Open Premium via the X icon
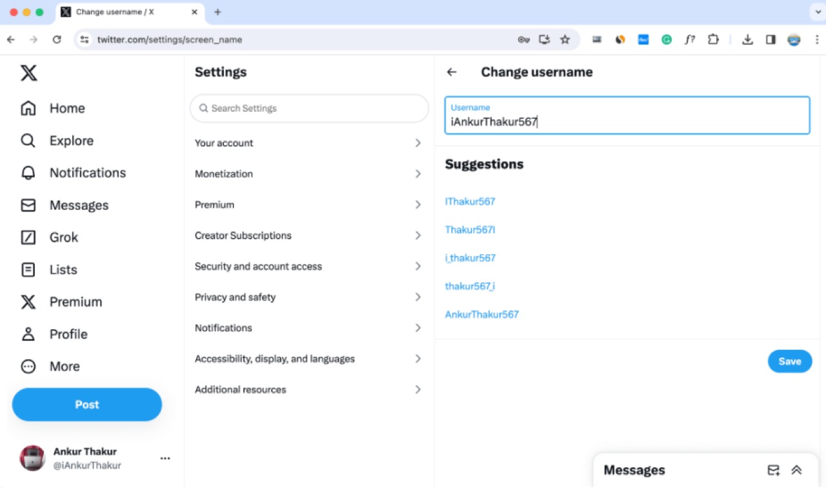 click(x=28, y=302)
